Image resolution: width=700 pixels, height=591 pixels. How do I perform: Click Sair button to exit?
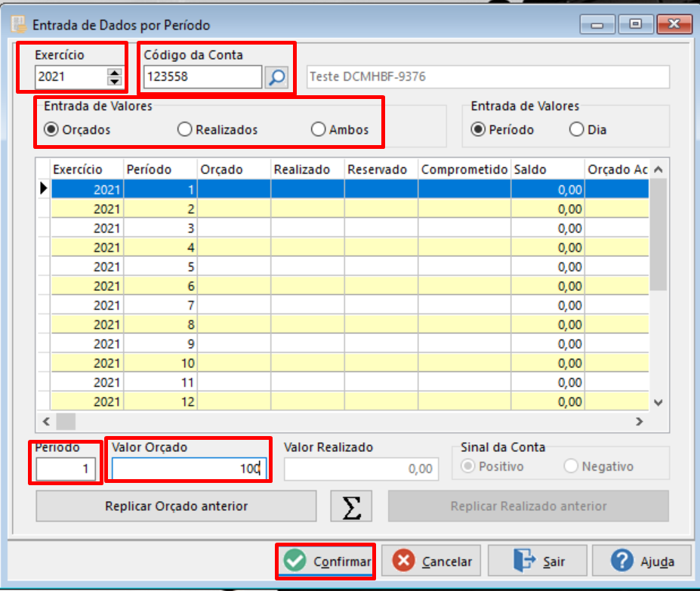pyautogui.click(x=537, y=561)
